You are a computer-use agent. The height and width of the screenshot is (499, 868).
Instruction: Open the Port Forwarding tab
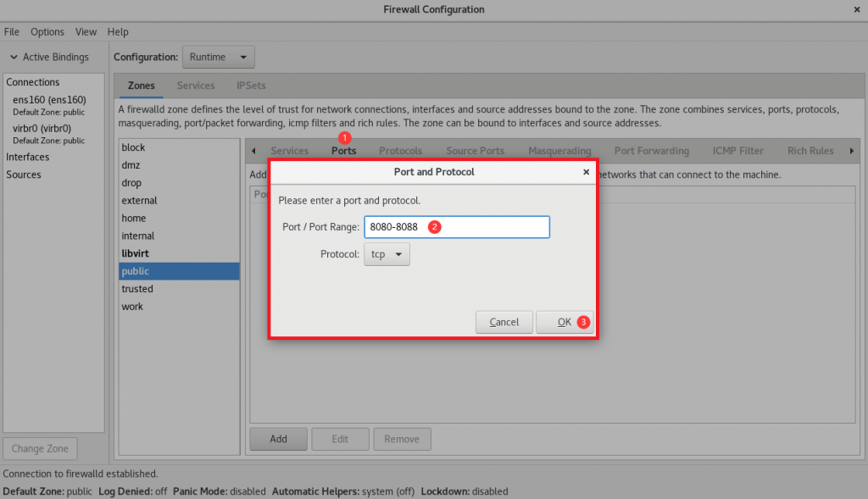click(x=651, y=151)
